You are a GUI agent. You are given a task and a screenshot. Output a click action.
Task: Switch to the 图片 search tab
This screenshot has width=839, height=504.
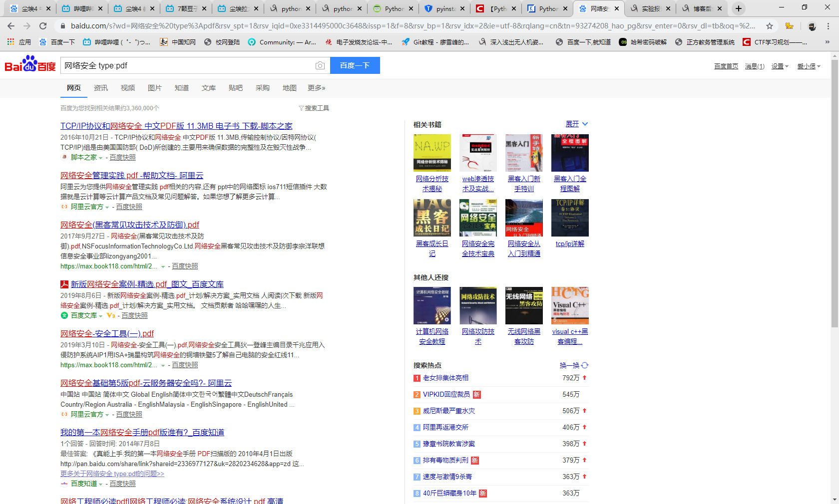click(x=155, y=88)
